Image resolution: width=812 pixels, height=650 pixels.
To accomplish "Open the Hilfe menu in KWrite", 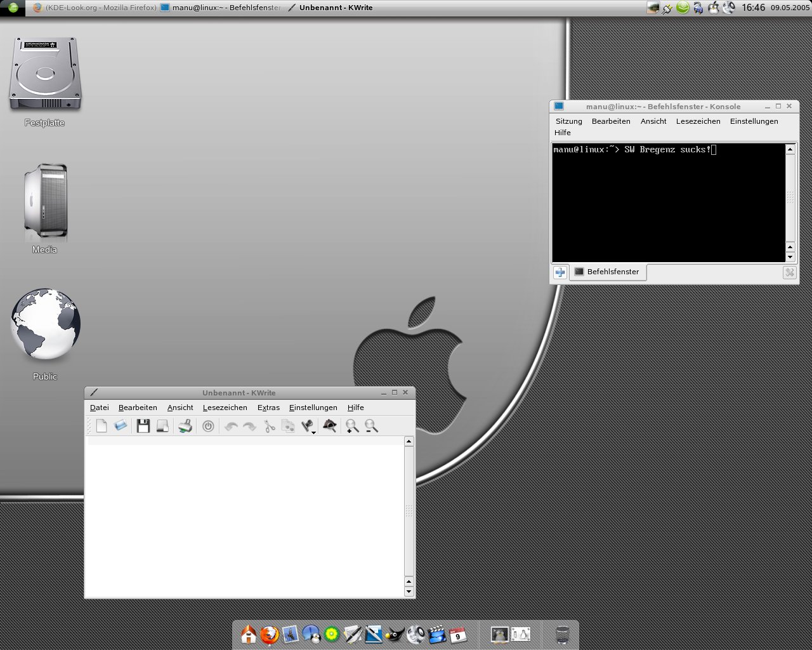I will pos(356,408).
